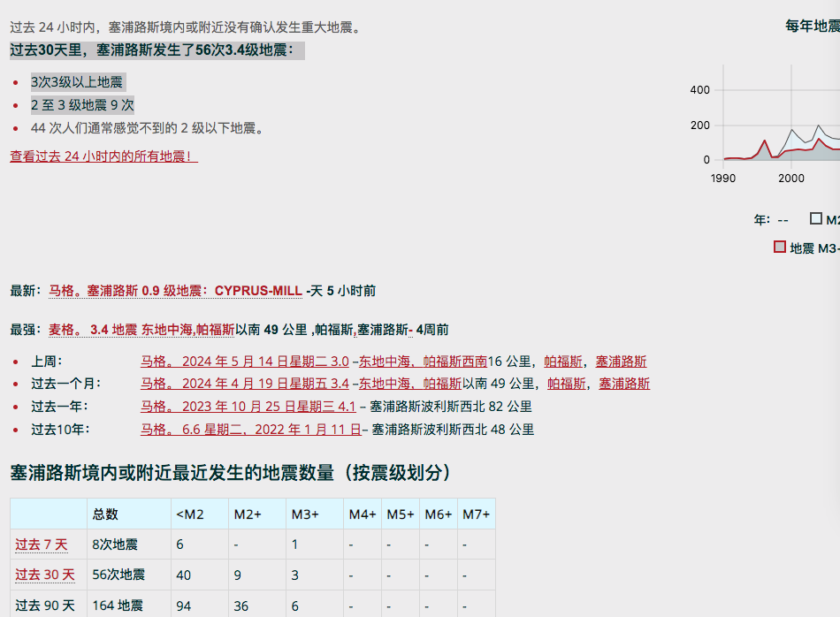Open the 2022 年 1 月 11 日 quake link
840x617 pixels.
click(x=250, y=430)
